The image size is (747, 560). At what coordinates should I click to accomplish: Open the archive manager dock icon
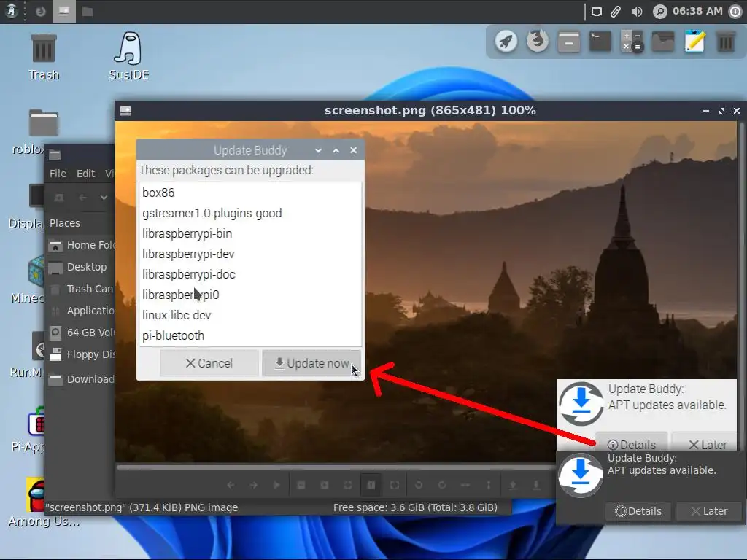[569, 42]
